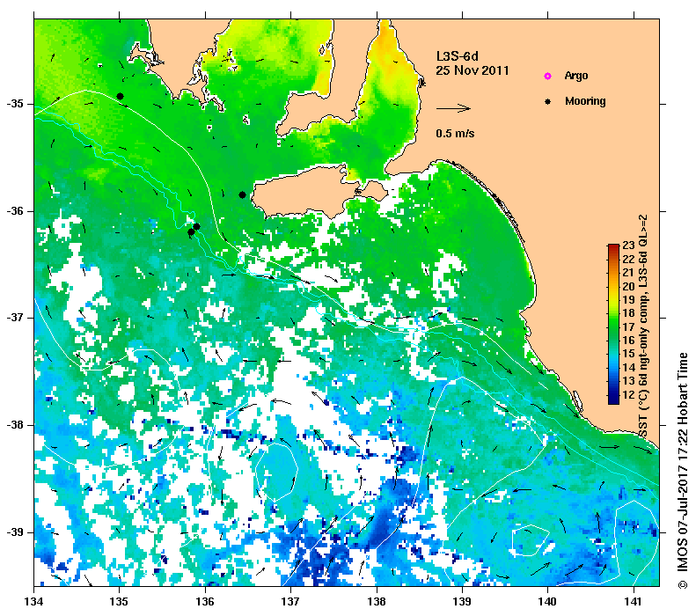Viewport: 696px width, 616px height.
Task: Click longitude axis label '136'
Action: 205,602
